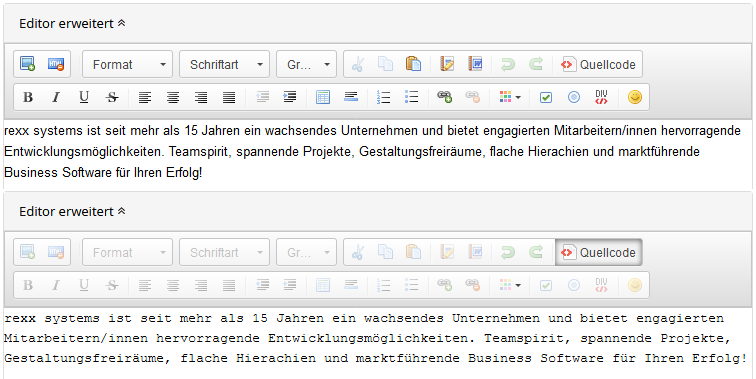Decrease indent in the active toolbar

[x=262, y=97]
